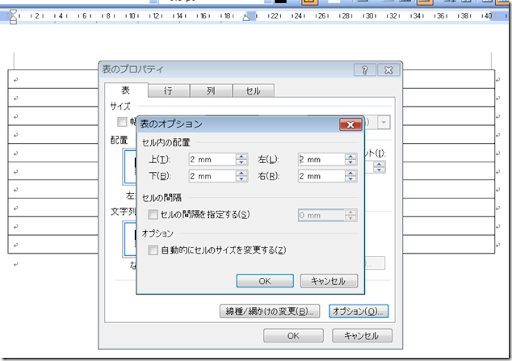The width and height of the screenshot is (512, 361).
Task: Click the 右(R) margin input field
Action: click(321, 176)
